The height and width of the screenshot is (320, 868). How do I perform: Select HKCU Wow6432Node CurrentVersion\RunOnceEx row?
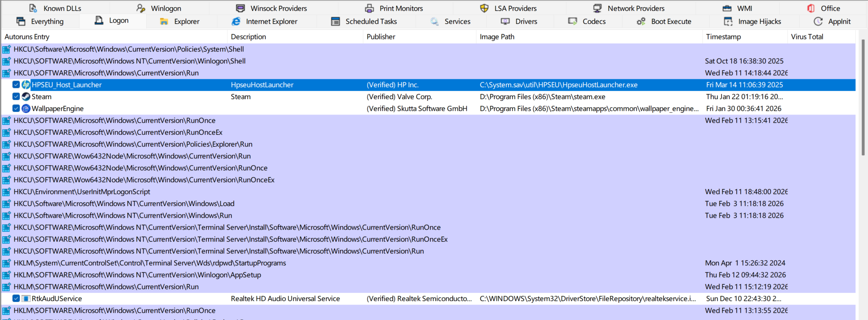(x=428, y=180)
